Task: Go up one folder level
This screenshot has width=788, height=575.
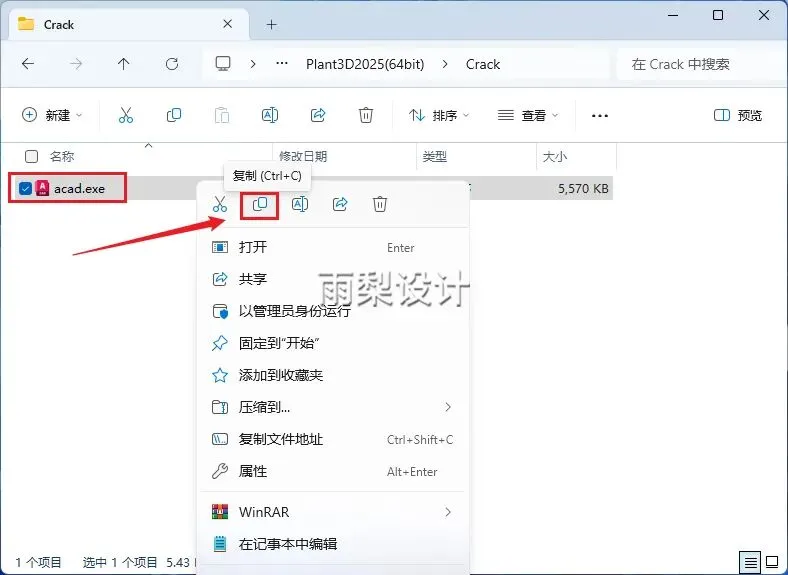Action: click(x=124, y=64)
